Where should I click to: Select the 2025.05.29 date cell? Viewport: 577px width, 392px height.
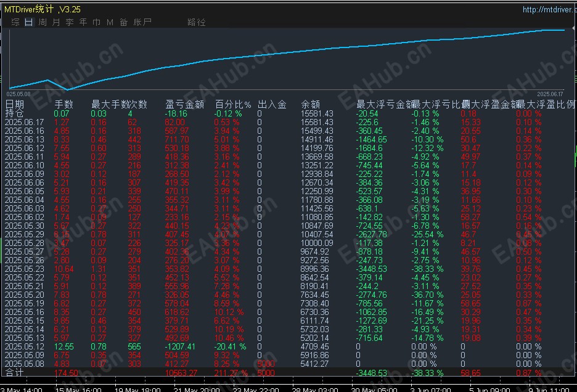click(24, 234)
